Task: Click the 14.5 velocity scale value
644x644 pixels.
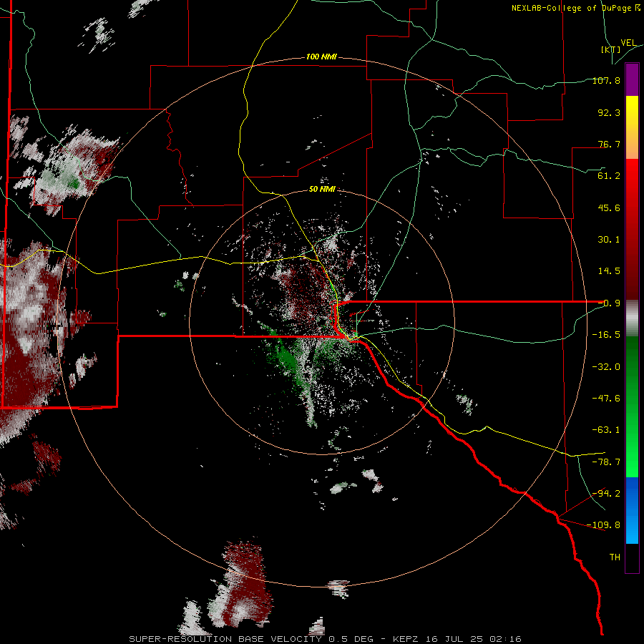Action: pos(609,271)
